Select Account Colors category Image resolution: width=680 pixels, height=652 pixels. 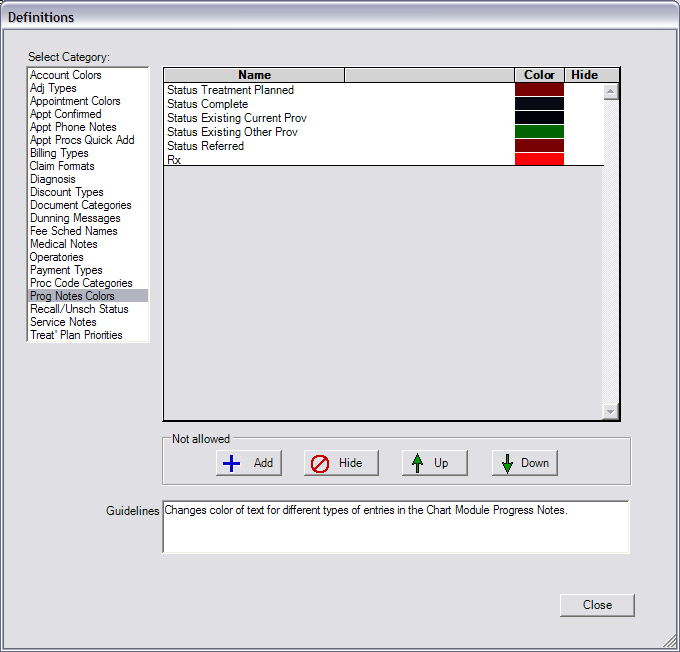click(66, 75)
